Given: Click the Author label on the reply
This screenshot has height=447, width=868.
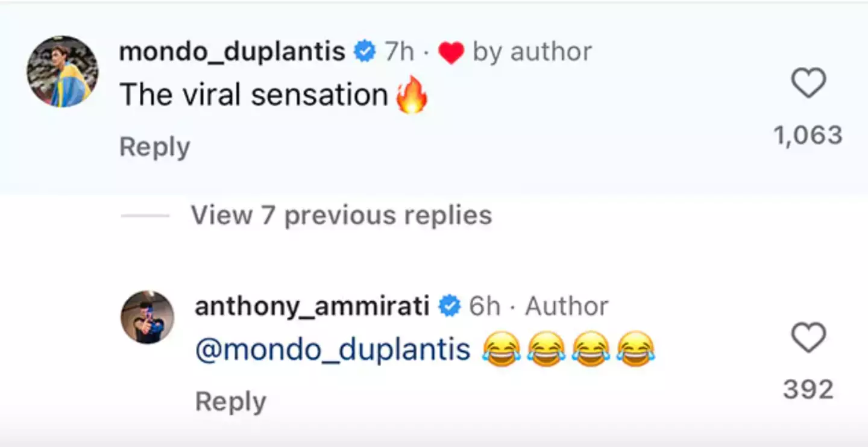Looking at the screenshot, I should point(565,306).
